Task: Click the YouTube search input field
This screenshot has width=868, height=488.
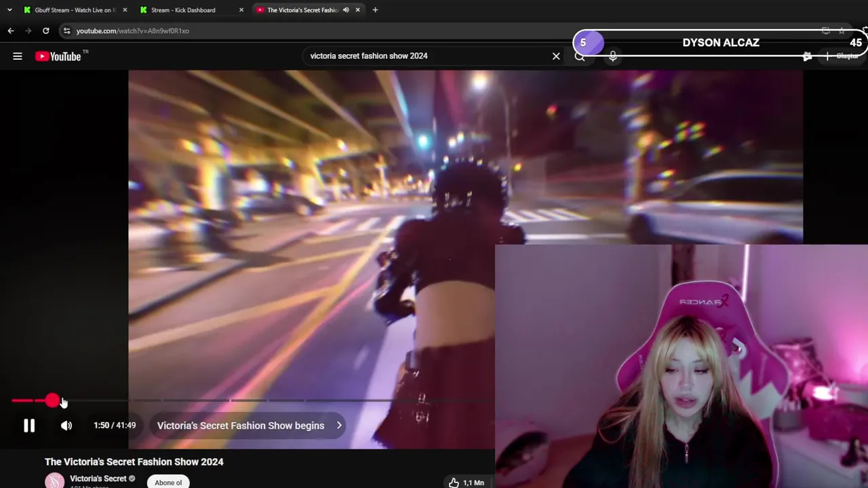Action: coord(427,56)
